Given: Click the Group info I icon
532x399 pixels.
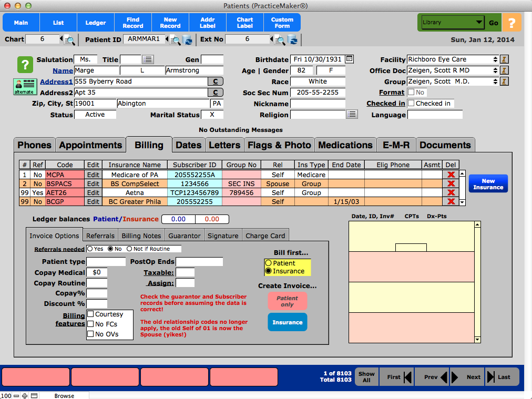Looking at the screenshot, I should 505,81.
